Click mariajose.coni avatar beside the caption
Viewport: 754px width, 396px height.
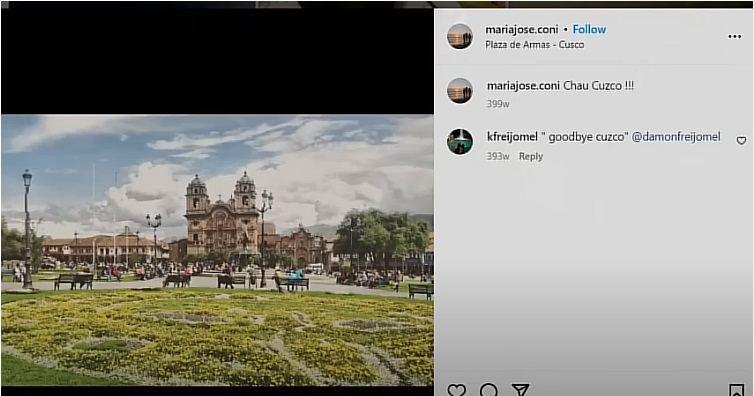coord(460,91)
